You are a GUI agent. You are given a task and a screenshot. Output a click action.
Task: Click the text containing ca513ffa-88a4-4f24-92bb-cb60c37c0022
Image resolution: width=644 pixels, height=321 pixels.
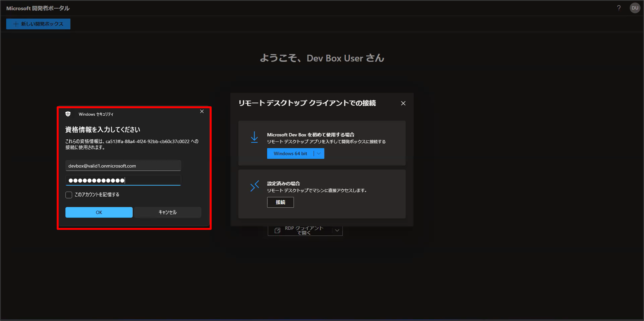click(x=132, y=144)
